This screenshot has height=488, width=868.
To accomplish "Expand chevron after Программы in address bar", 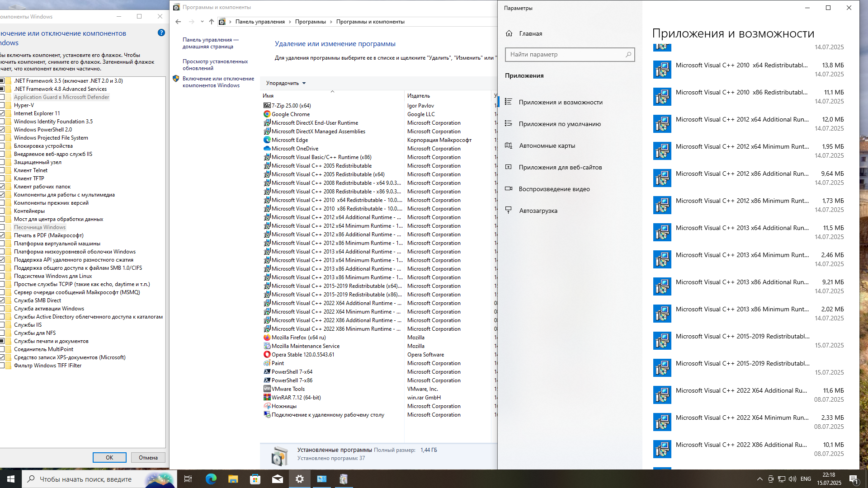I will [x=331, y=22].
